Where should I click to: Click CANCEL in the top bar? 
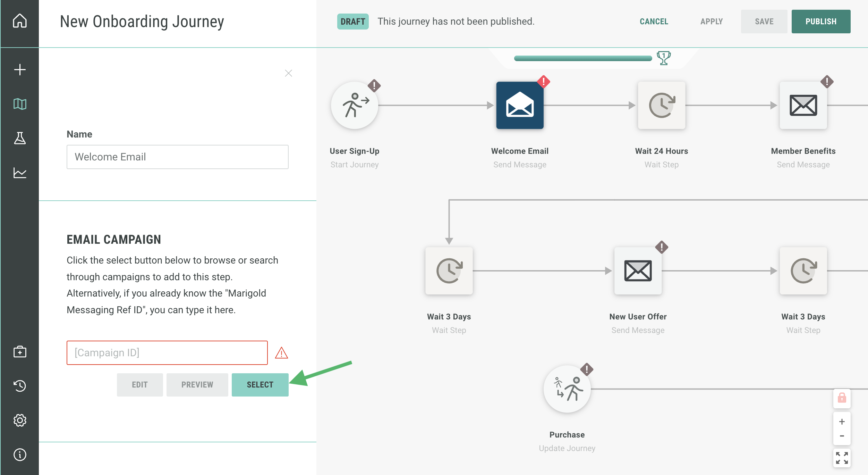pos(654,22)
